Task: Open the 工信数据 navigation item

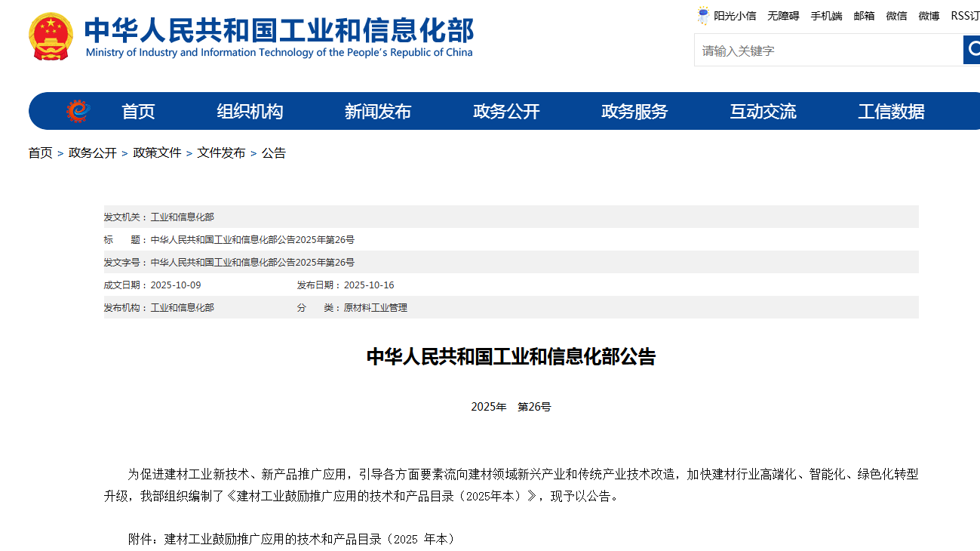Action: point(891,112)
